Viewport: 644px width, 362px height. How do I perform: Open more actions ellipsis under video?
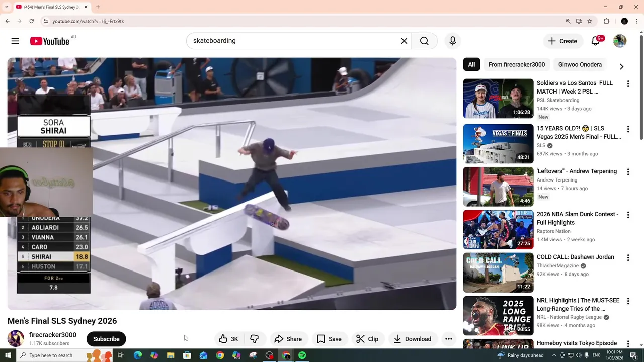pyautogui.click(x=449, y=339)
